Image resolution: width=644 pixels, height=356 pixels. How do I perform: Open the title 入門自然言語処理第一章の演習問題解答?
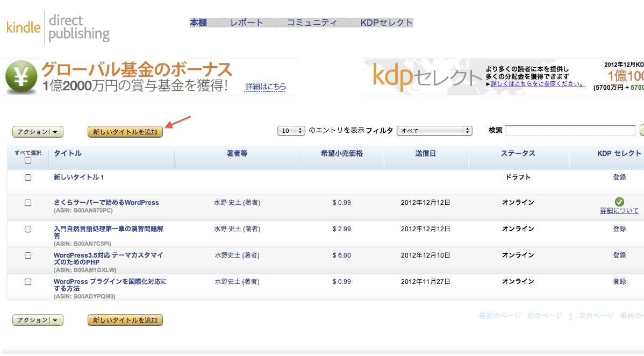109,232
